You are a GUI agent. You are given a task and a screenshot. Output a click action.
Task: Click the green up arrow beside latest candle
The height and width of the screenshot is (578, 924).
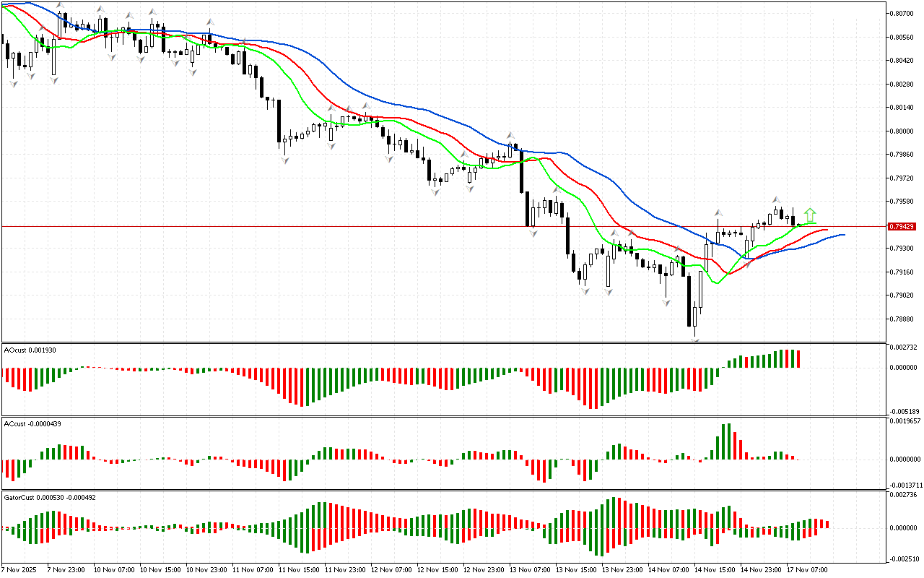[810, 215]
